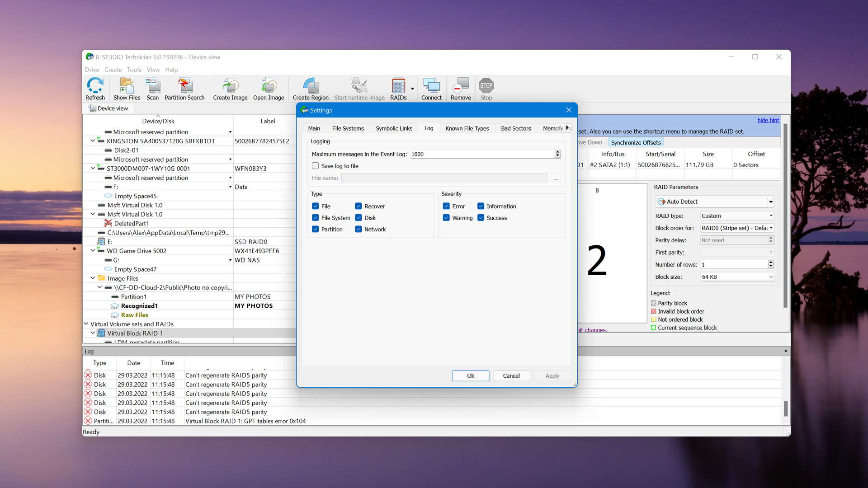Image resolution: width=868 pixels, height=488 pixels.
Task: Expand the Block size combo box
Action: pos(771,277)
